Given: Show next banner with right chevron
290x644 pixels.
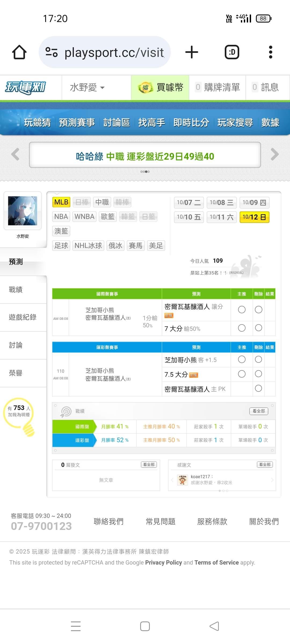Looking at the screenshot, I should pyautogui.click(x=274, y=154).
